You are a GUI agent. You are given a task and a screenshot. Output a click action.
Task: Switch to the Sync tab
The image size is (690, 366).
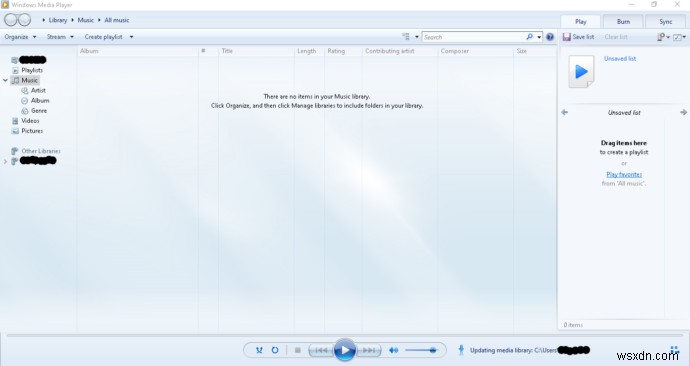pyautogui.click(x=665, y=22)
